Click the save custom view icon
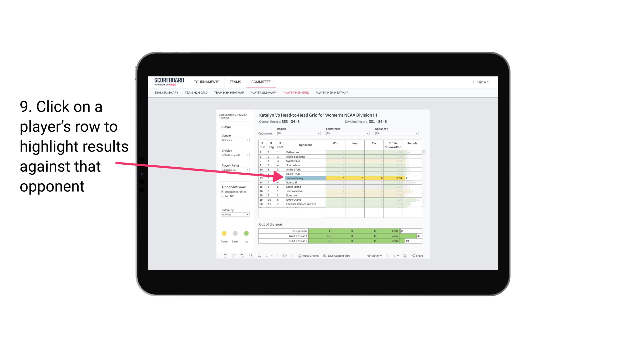The height and width of the screenshot is (346, 644). point(325,256)
